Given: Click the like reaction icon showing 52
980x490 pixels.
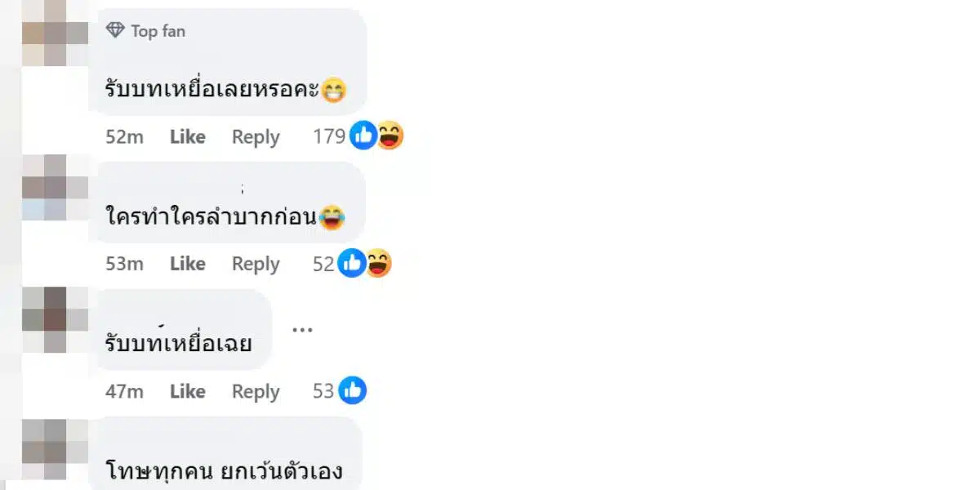Looking at the screenshot, I should click(x=352, y=263).
